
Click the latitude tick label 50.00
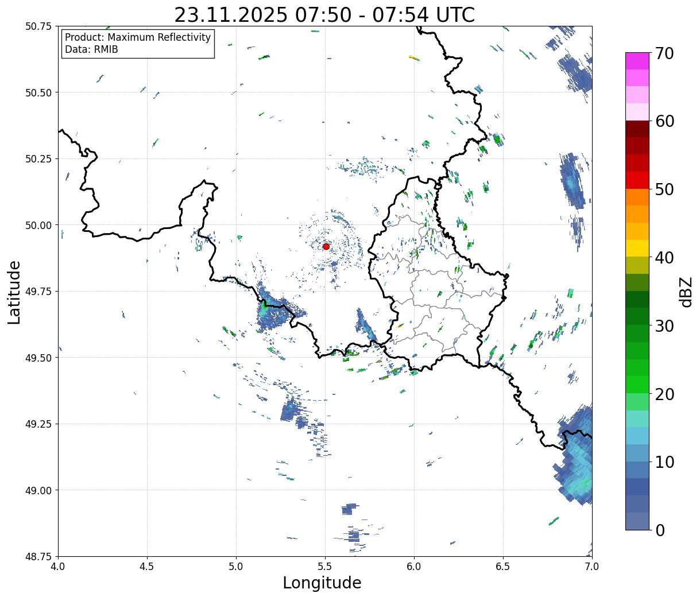pyautogui.click(x=38, y=225)
